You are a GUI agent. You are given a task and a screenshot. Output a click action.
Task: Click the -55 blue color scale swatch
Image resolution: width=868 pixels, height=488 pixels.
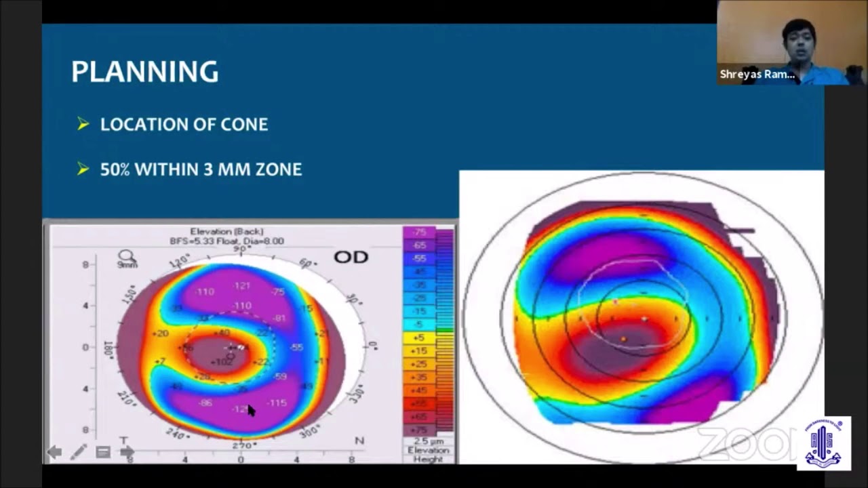[x=420, y=259]
